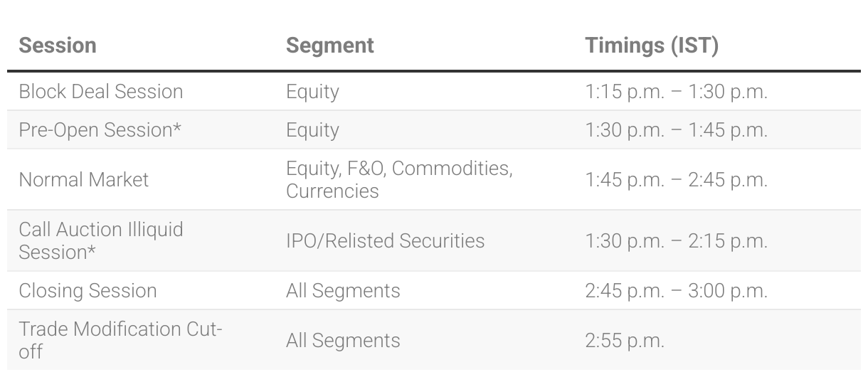
Task: Select All Segments in the Closing Session row
Action: tap(343, 290)
